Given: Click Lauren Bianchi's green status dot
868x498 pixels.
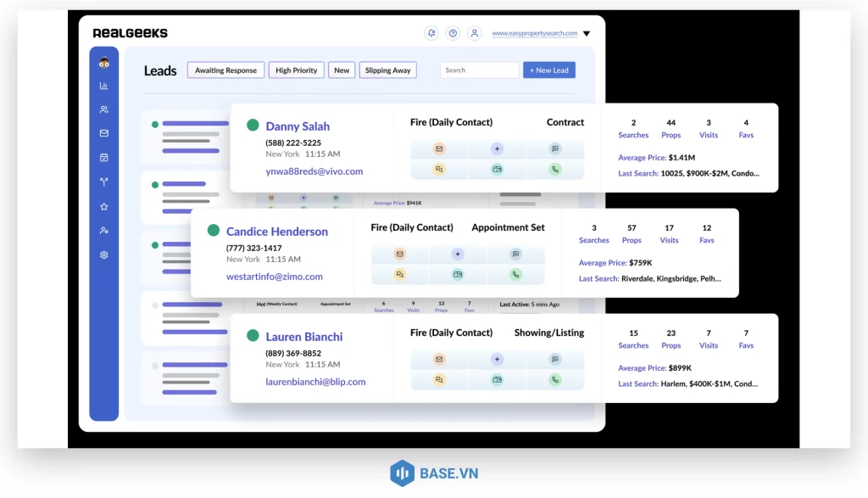Looking at the screenshot, I should pyautogui.click(x=253, y=336).
